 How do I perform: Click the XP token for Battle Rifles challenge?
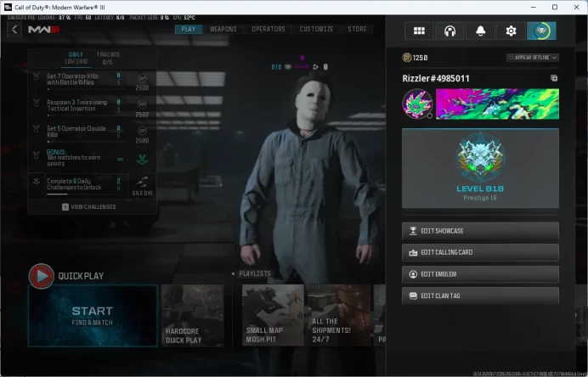(142, 78)
